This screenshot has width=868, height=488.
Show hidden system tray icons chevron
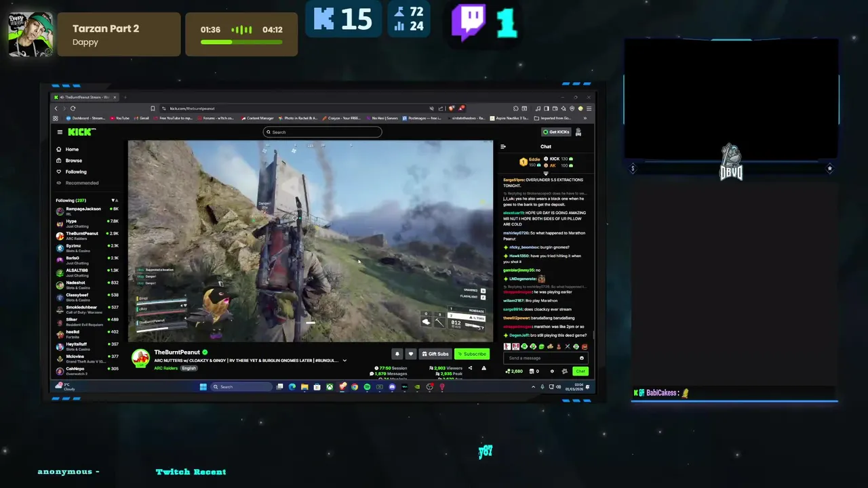[533, 387]
